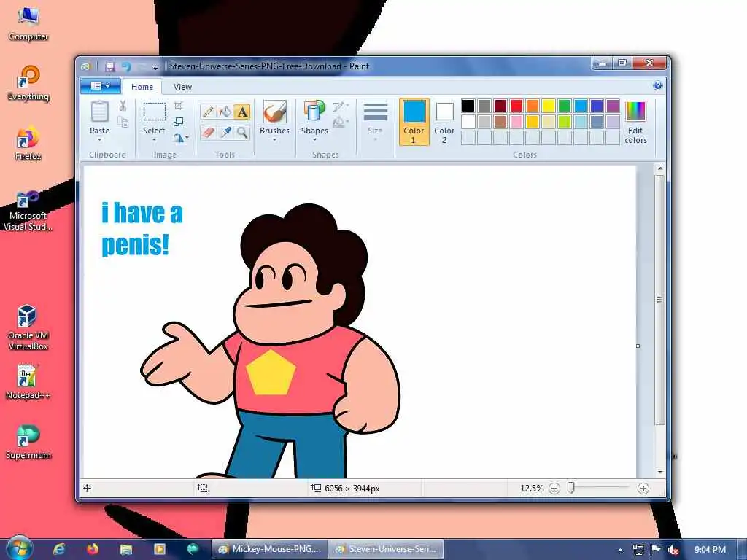Select the Color picker eyedropper tool

(225, 133)
